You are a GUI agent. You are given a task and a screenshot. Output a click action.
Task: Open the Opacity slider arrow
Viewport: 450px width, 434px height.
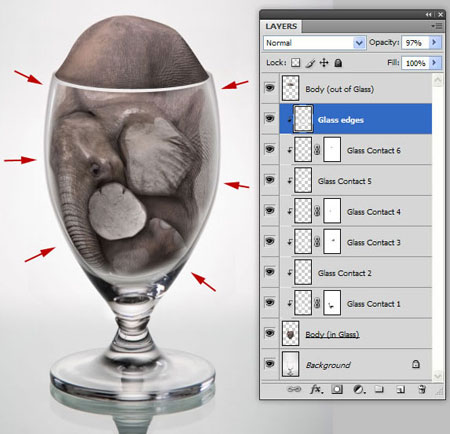[434, 43]
